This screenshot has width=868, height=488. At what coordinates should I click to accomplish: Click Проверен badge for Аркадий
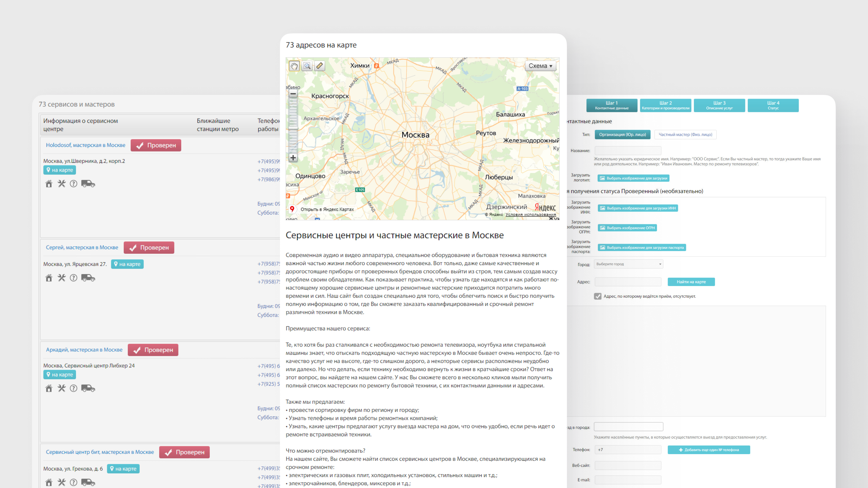(153, 350)
